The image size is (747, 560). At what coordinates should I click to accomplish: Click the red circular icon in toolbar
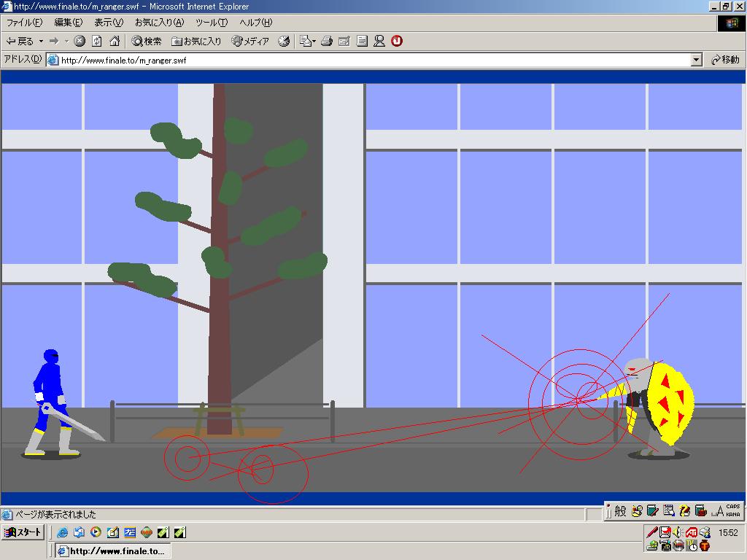(x=397, y=42)
